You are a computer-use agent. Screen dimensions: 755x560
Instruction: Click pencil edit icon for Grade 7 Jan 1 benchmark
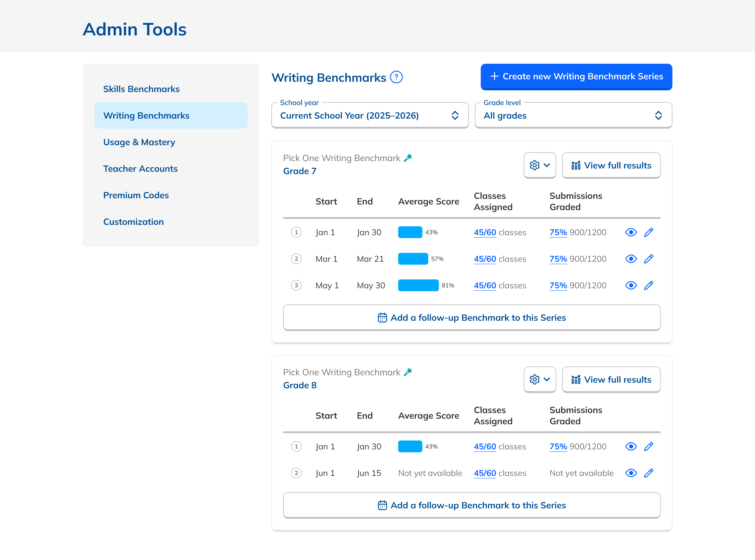pos(648,232)
